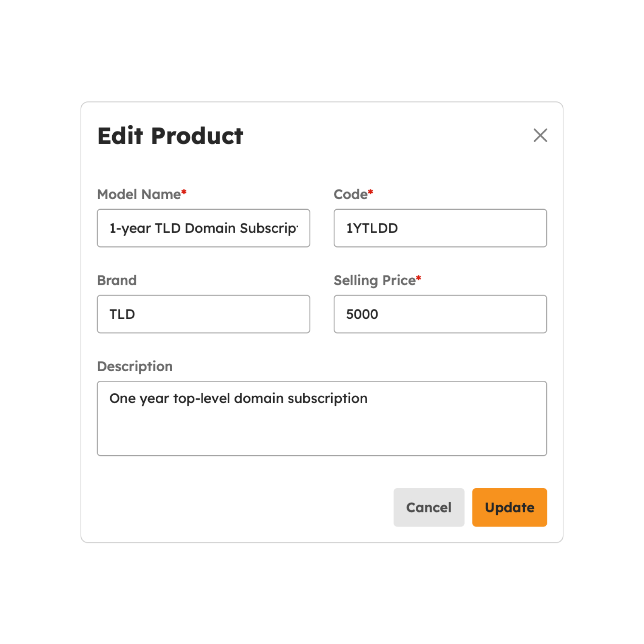
Task: Click the '5000' price value
Action: coord(362,314)
